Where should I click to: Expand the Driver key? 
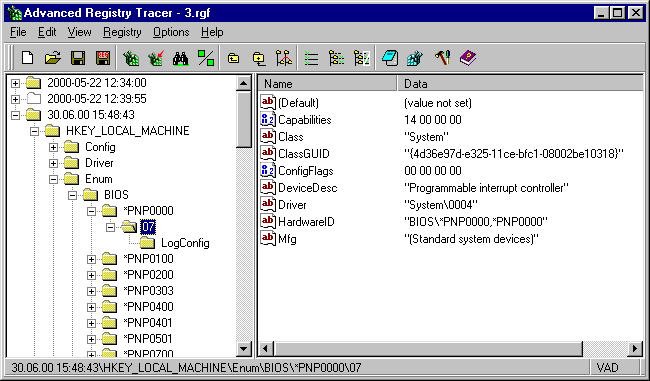(53, 163)
